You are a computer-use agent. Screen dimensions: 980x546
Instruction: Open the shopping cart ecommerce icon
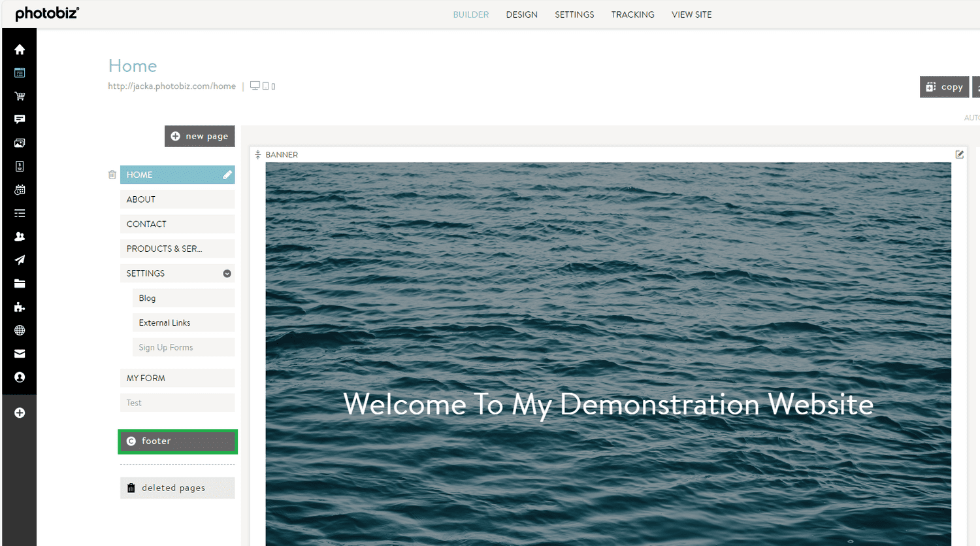[19, 95]
